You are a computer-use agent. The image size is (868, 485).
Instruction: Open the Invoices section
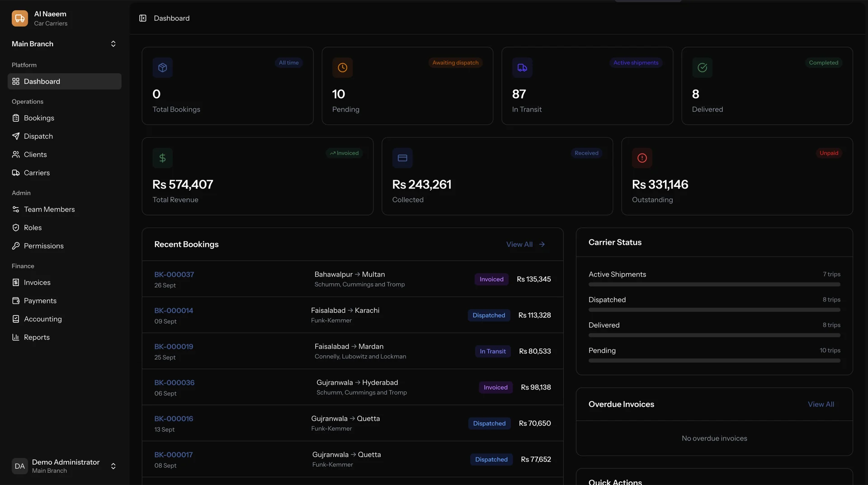[x=65, y=283]
